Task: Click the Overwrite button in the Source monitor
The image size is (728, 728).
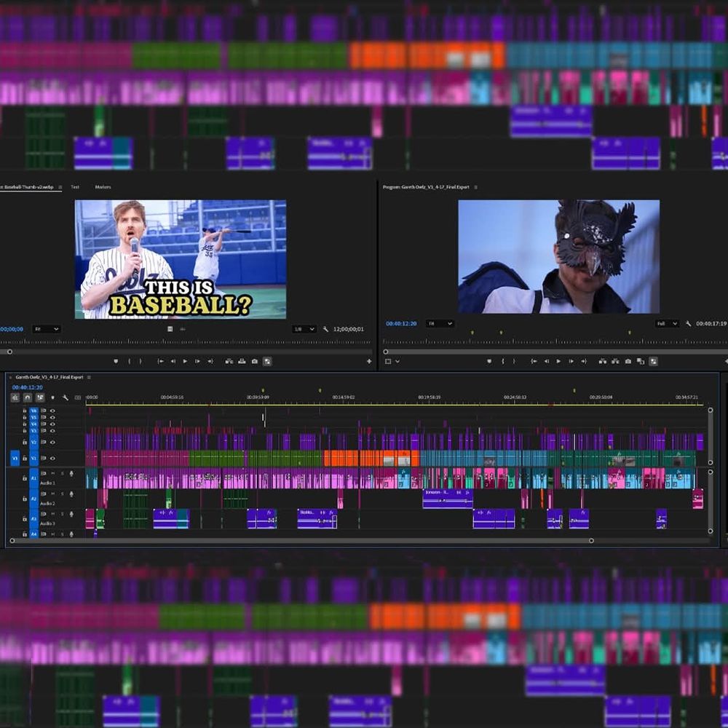Action: pyautogui.click(x=242, y=361)
